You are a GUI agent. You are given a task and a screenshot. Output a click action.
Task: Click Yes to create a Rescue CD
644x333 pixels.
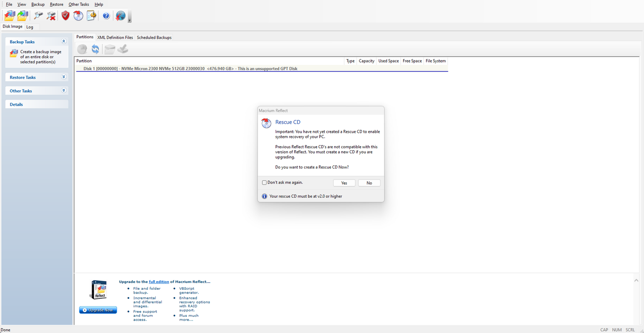click(344, 183)
